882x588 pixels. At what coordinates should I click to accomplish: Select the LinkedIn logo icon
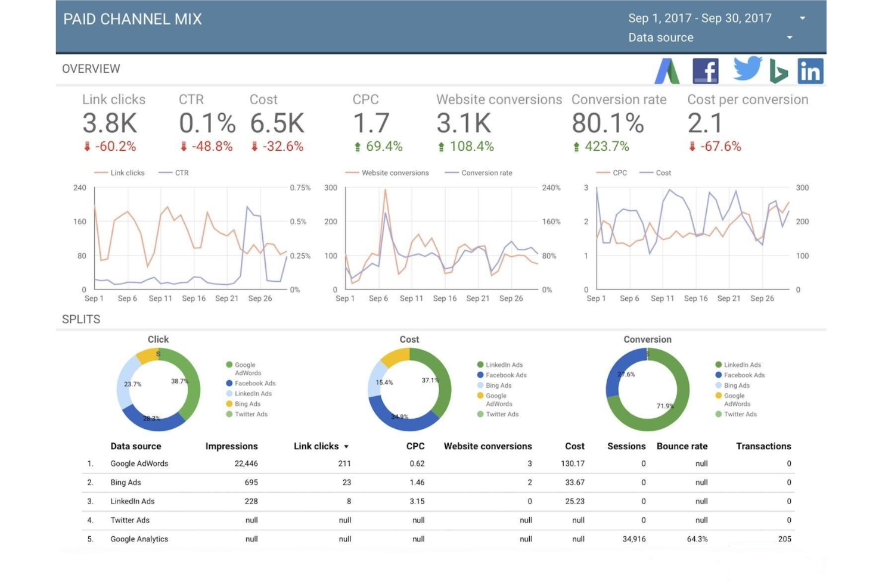(810, 71)
